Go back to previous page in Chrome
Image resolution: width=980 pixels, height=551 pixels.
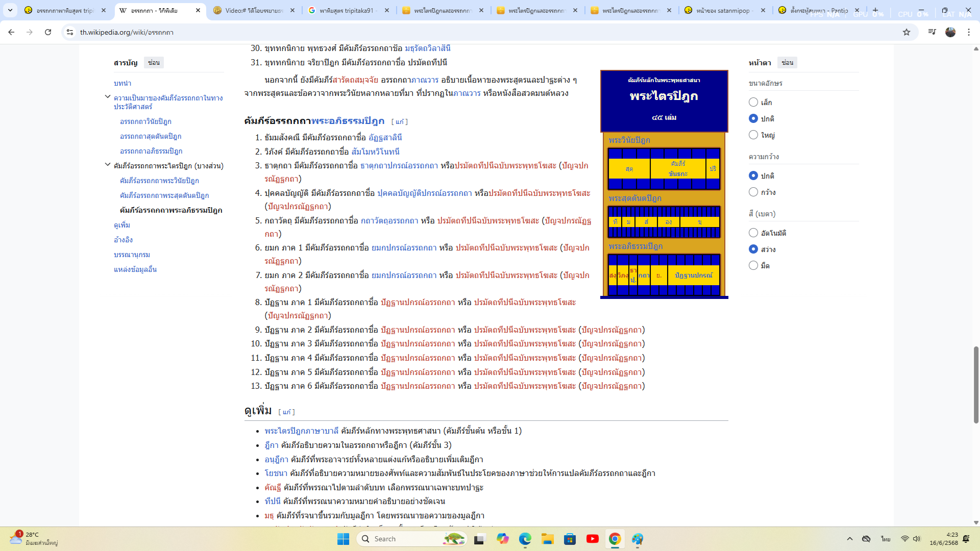pos(11,32)
